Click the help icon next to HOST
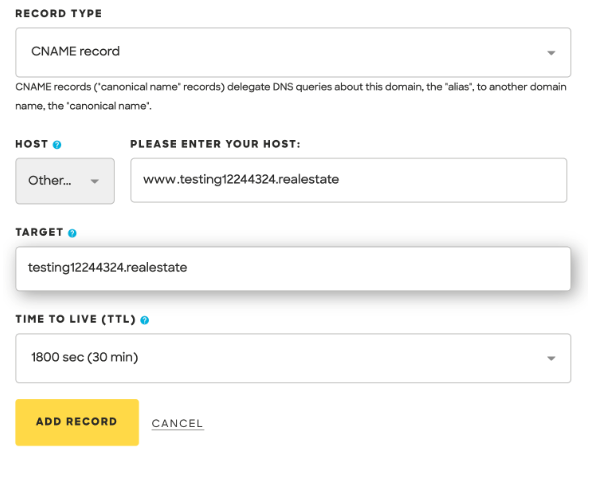612x487 pixels. [x=57, y=145]
